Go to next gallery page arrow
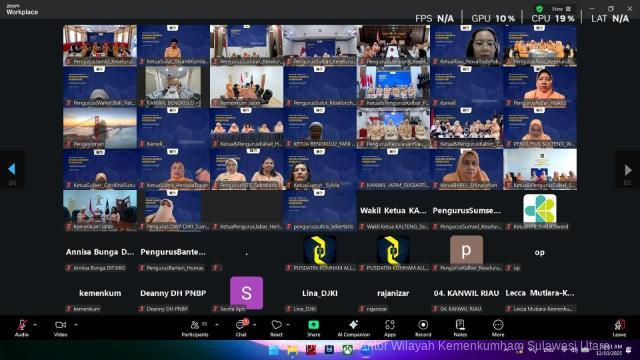This screenshot has width=640, height=360. (628, 169)
